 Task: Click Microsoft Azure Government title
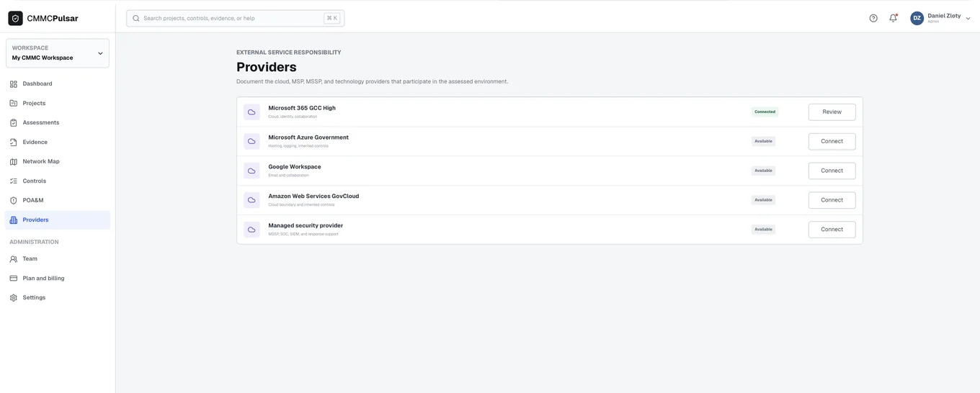308,137
